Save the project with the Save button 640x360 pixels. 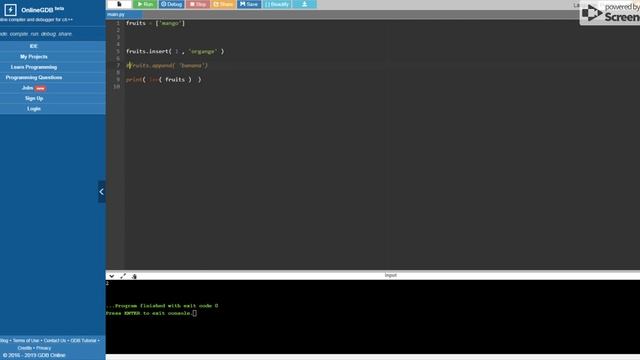coord(249,4)
